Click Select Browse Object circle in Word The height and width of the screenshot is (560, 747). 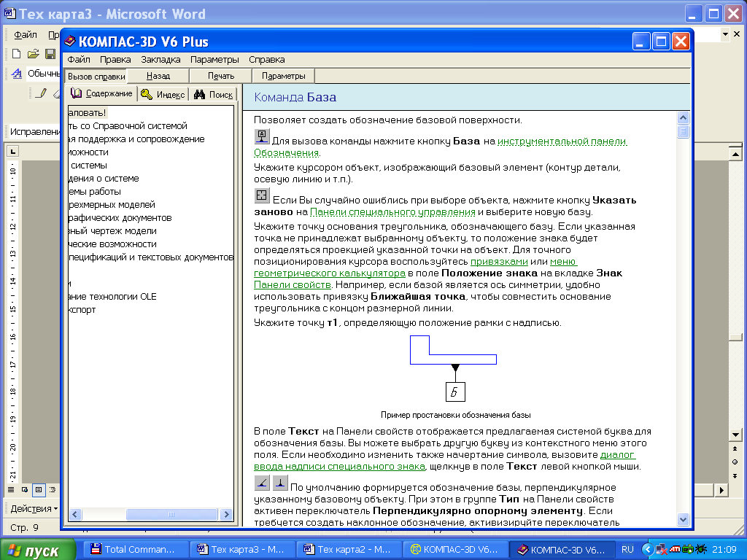click(x=735, y=462)
